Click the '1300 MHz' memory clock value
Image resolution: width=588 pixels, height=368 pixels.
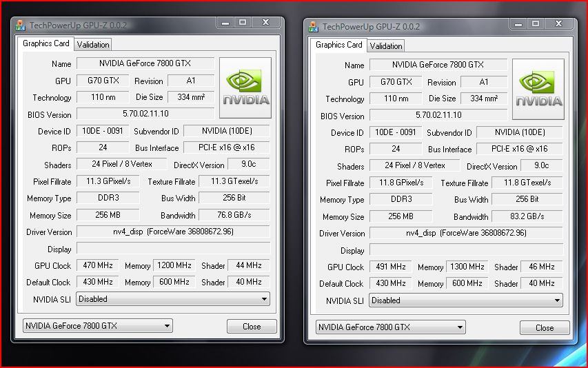click(x=467, y=267)
